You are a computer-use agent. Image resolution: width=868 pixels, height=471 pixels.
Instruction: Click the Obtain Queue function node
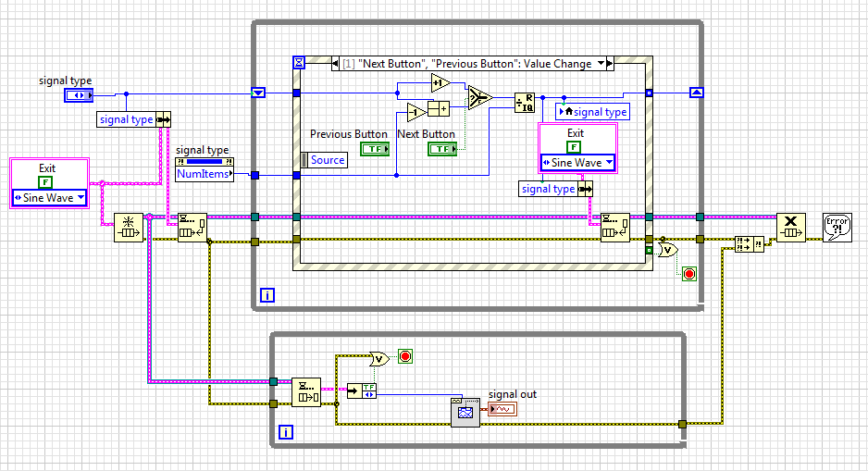tap(129, 228)
